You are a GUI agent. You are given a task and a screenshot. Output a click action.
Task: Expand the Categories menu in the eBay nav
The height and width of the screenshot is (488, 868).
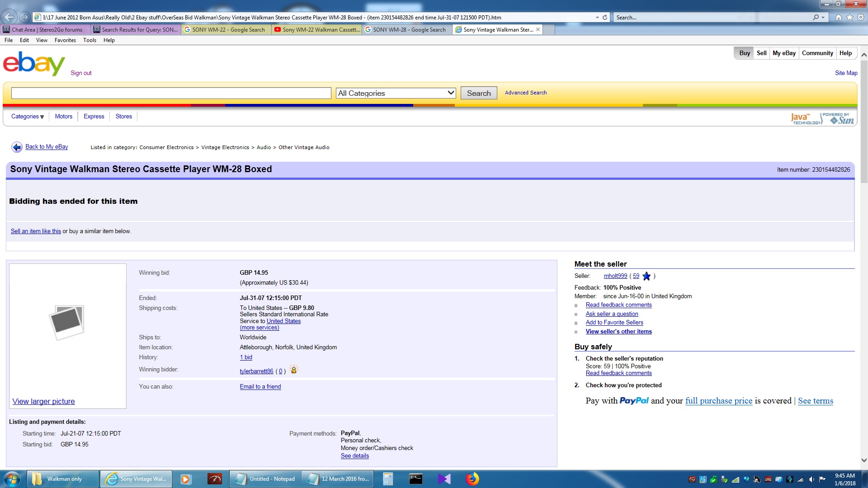tap(28, 117)
